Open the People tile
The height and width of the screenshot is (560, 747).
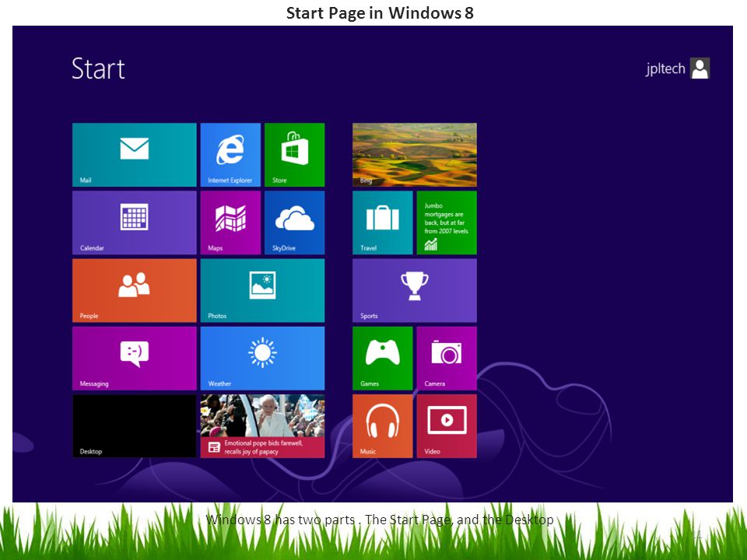tap(135, 290)
